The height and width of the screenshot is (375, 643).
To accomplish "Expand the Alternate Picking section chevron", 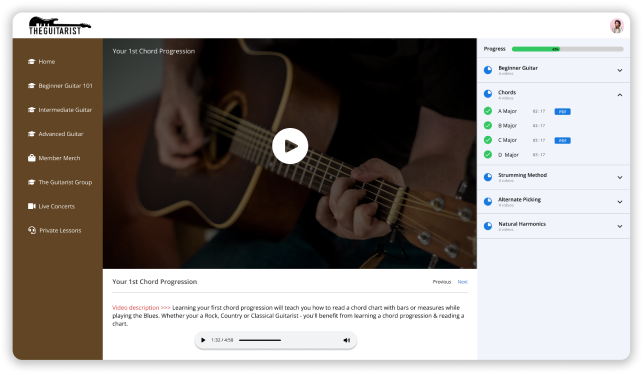I will point(620,202).
